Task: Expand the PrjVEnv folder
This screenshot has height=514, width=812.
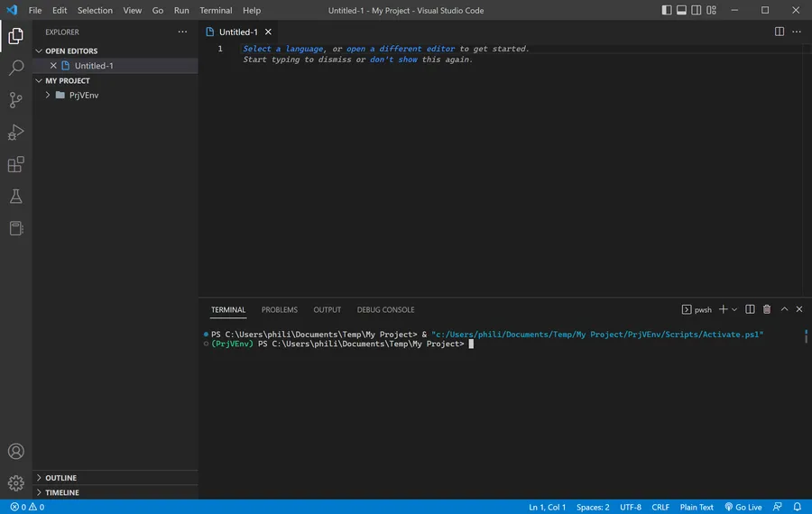Action: [x=48, y=96]
